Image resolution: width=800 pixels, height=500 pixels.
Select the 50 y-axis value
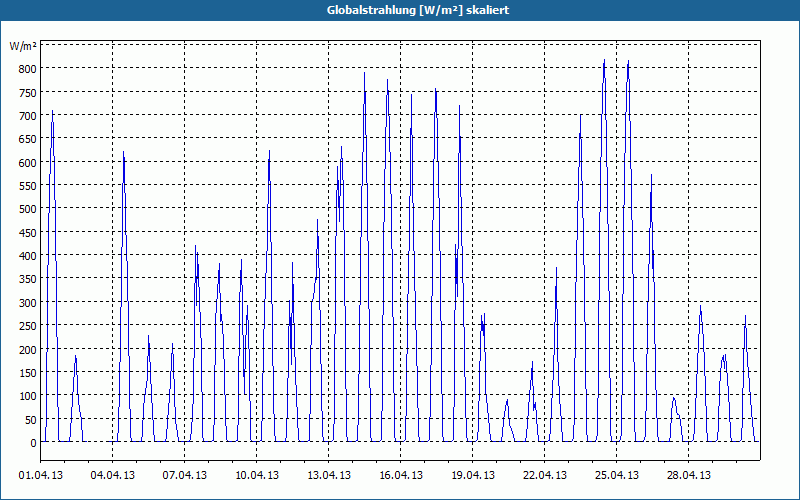tap(30, 420)
